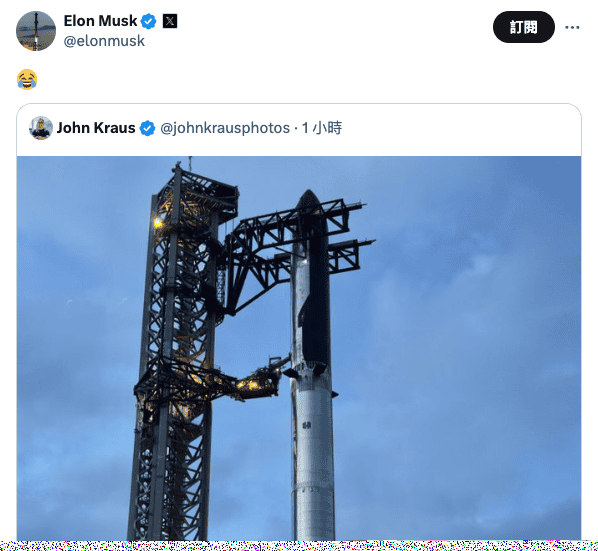Click the X affiliation badge icon
Screen dimensions: 598x551
[170, 21]
